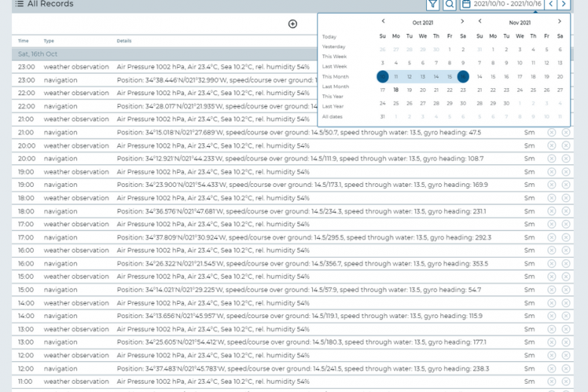This screenshot has height=392, width=588.
Task: Collapse the Sat, 16th Oct group header
Action: (x=38, y=54)
